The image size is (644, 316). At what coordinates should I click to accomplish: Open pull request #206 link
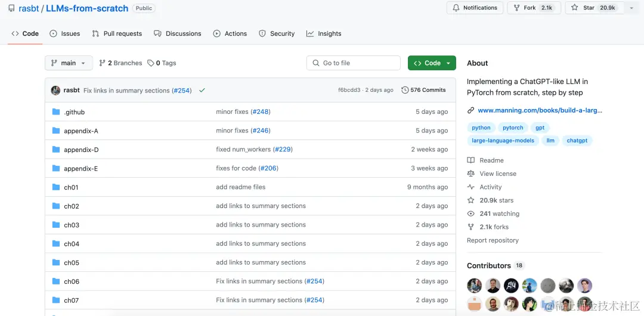[x=268, y=168]
